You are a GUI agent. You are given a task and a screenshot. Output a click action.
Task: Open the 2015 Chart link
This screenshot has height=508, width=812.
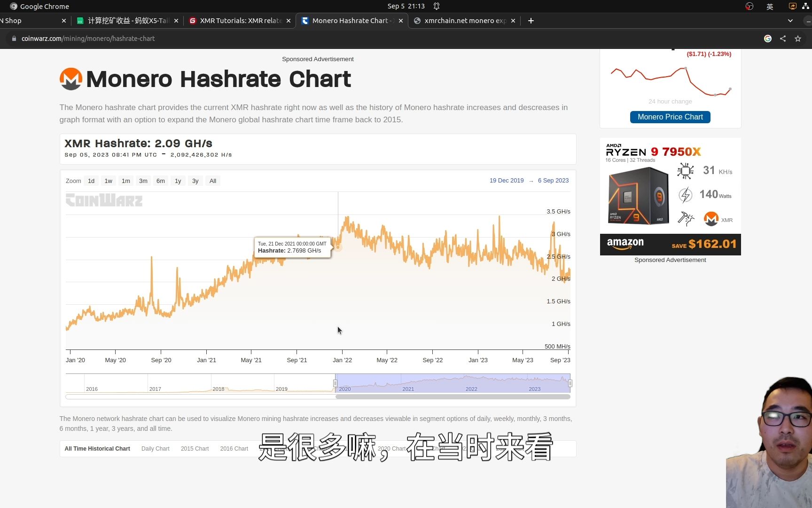pos(195,449)
